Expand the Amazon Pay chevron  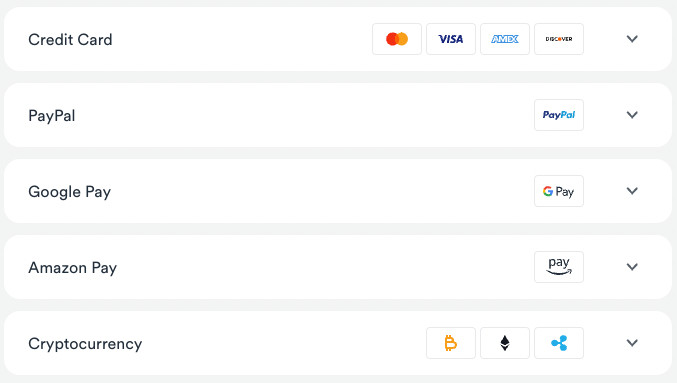coord(632,267)
